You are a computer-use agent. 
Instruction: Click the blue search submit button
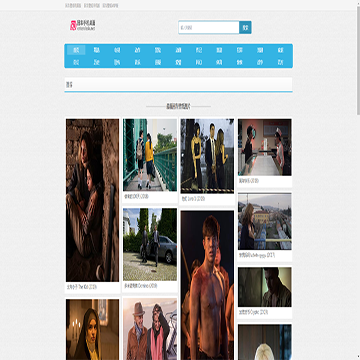pyautogui.click(x=245, y=27)
